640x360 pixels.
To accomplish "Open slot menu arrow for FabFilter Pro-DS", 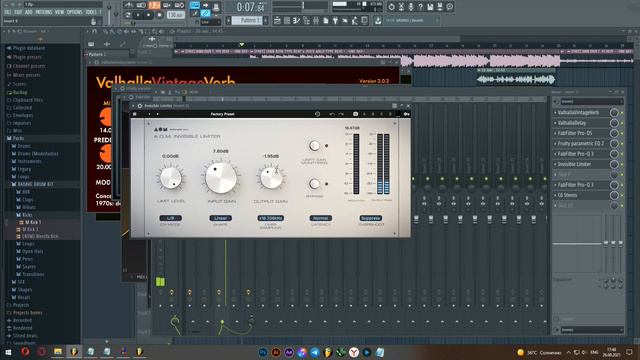I will coord(555,133).
